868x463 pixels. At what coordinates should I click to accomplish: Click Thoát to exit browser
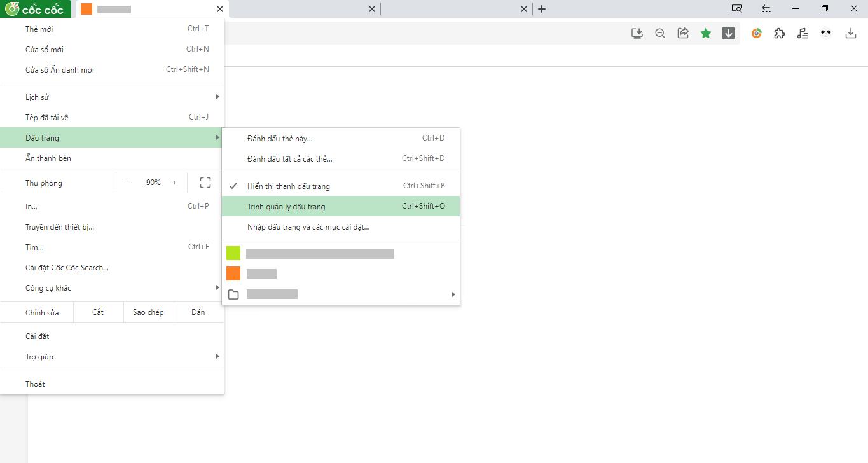[112, 384]
